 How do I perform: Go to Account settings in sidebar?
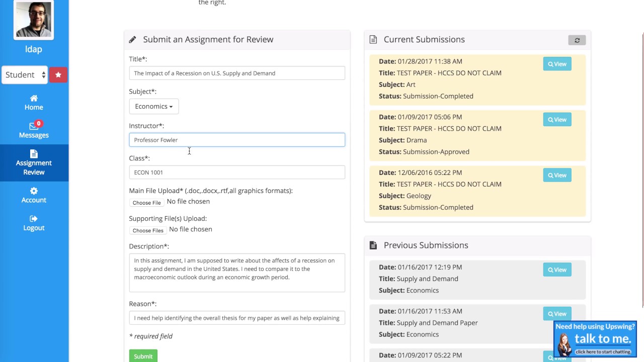click(34, 195)
